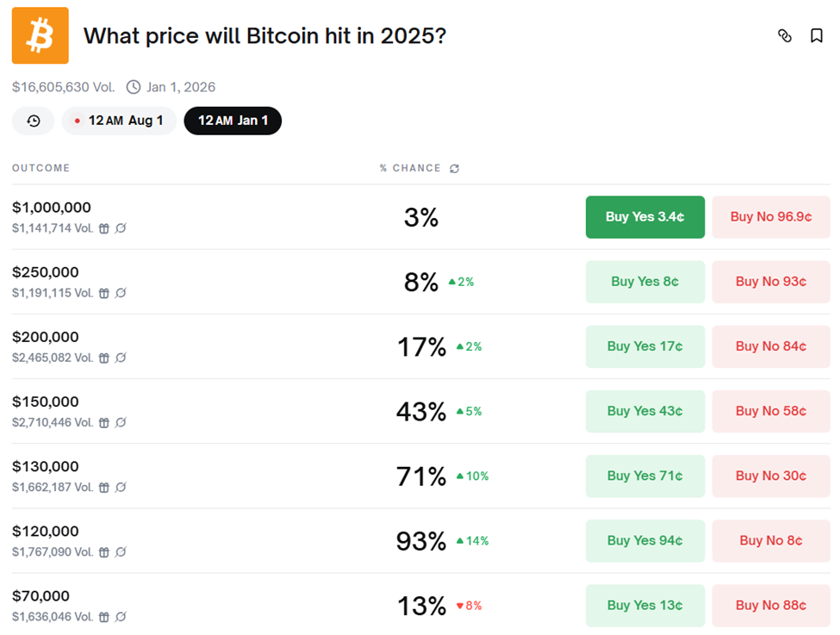Open the time-history clock icon left of the timeframe pills
The width and height of the screenshot is (840, 635).
coord(33,121)
